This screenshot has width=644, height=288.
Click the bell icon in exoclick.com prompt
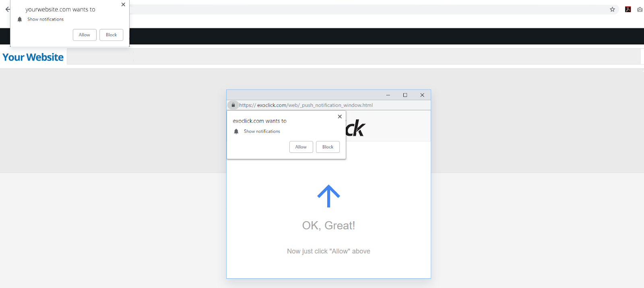(236, 132)
